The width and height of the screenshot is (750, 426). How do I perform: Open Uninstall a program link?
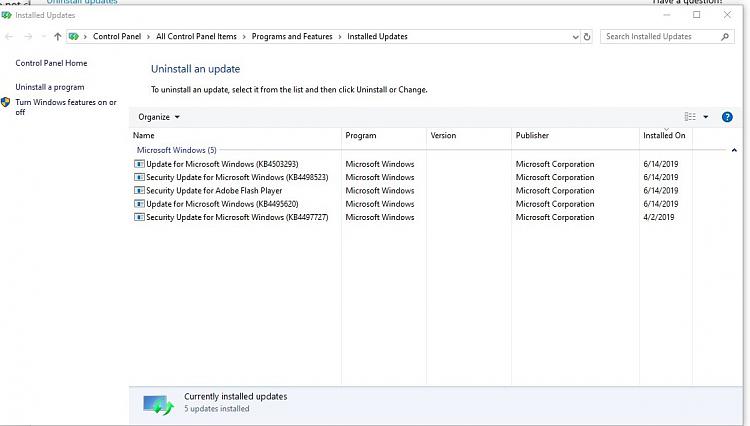pyautogui.click(x=50, y=87)
